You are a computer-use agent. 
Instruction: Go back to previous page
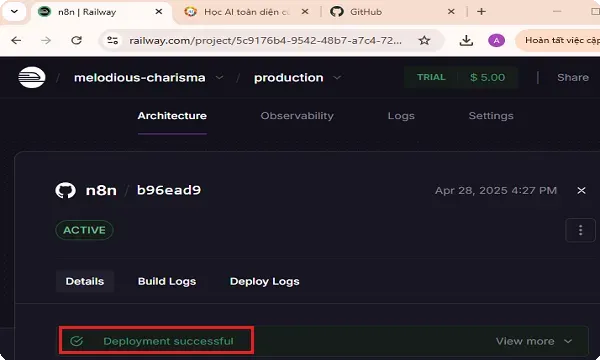[16, 40]
